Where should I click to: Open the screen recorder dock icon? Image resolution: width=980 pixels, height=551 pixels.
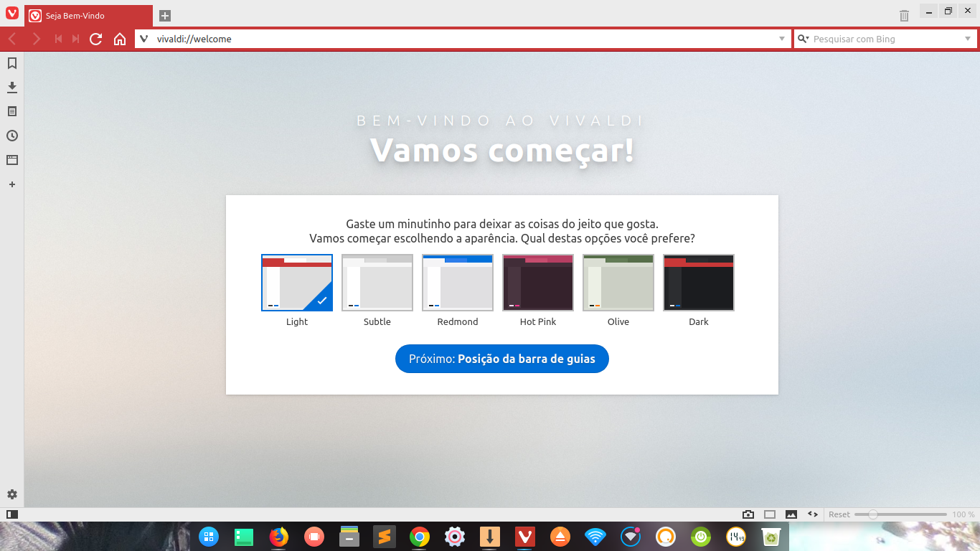point(314,537)
